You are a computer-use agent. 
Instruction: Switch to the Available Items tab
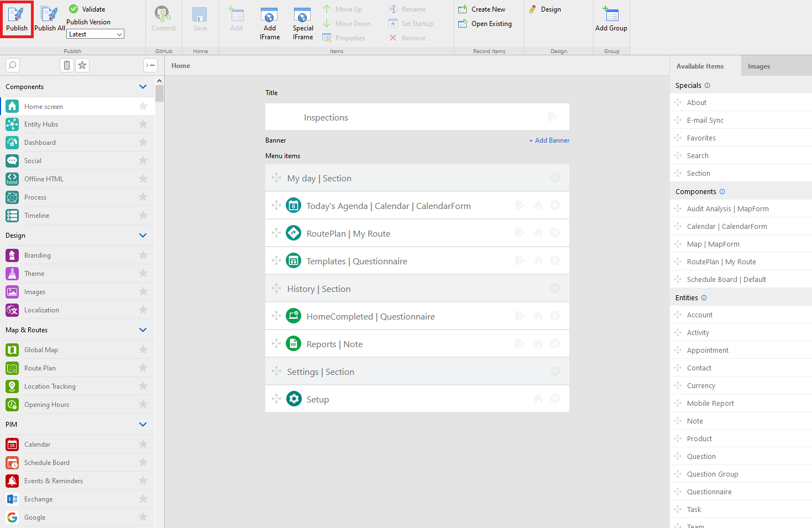pyautogui.click(x=700, y=66)
